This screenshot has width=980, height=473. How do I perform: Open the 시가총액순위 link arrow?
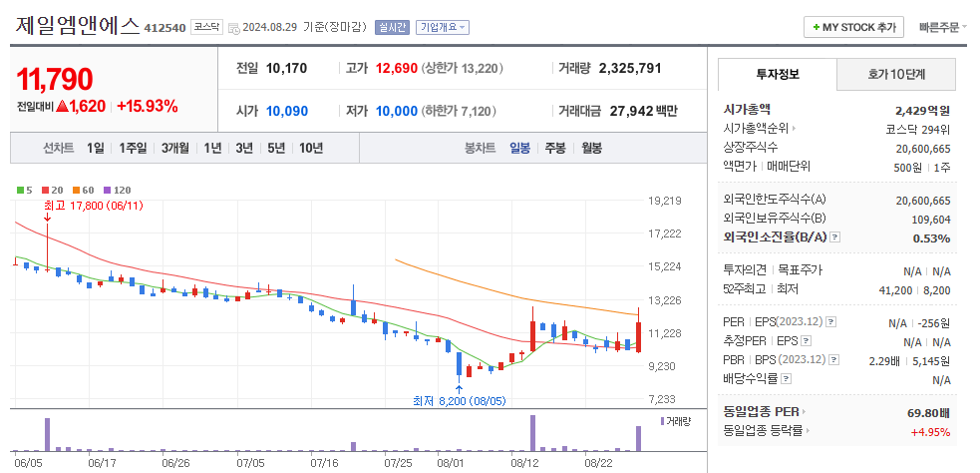[x=794, y=129]
